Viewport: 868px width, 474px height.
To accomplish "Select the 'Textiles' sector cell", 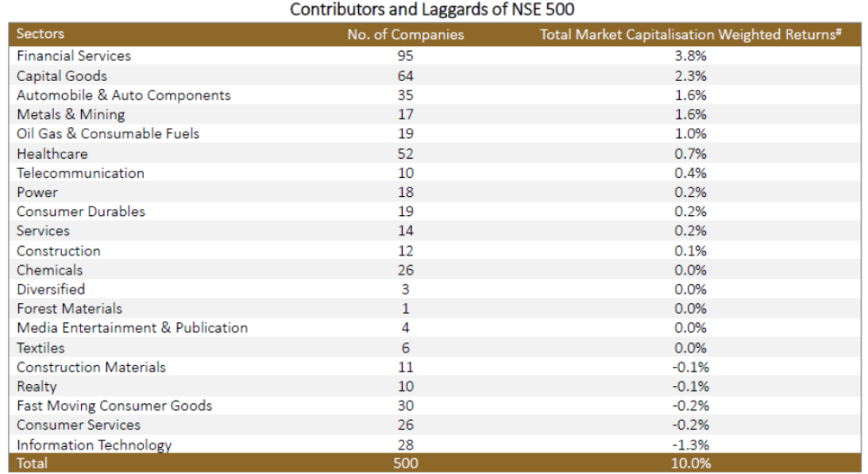I will pyautogui.click(x=41, y=349).
